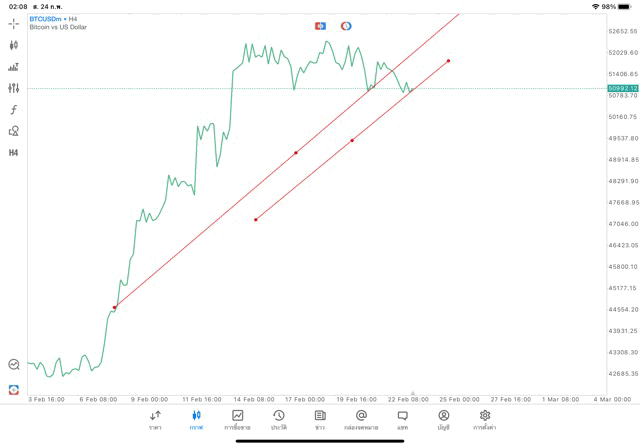This screenshot has width=640, height=447.
Task: Open the Settings (การตั้งค่า) gear tab
Action: (485, 420)
